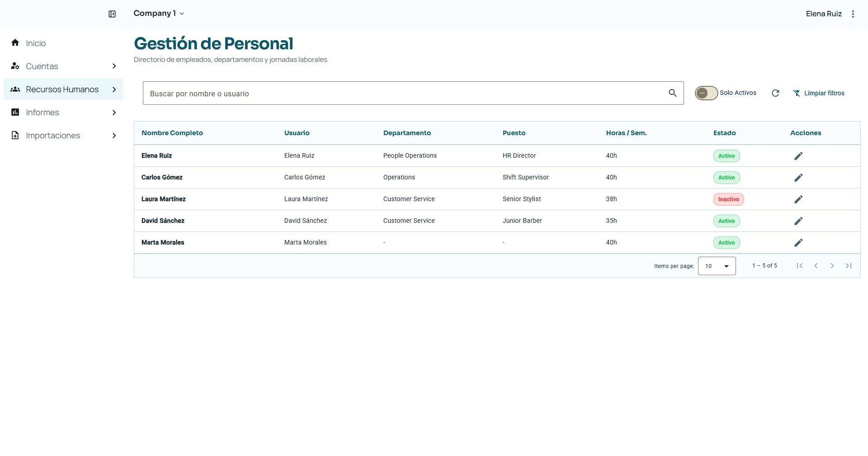Click the Puesto column header
Screen dimensions: 868x456
(x=514, y=133)
